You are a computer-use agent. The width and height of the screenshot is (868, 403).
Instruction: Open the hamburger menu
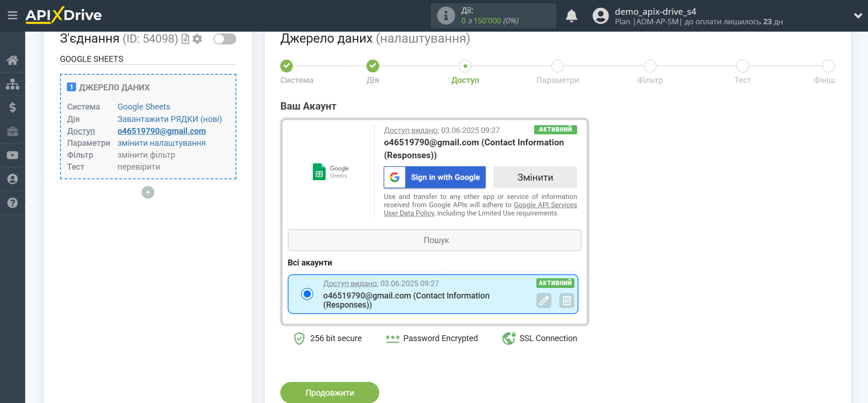[12, 16]
